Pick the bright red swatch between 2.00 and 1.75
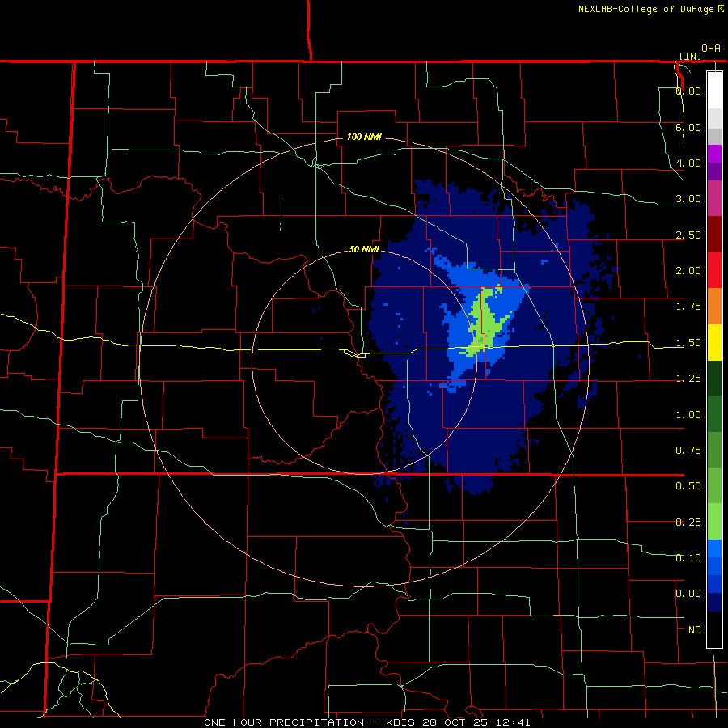 714,270
